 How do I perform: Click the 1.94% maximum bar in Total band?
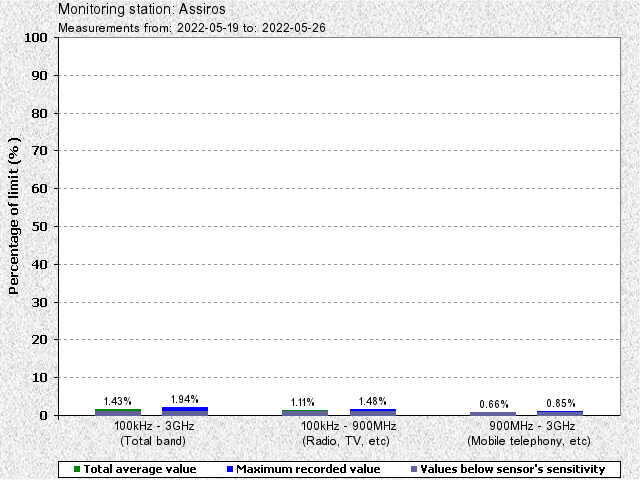click(x=185, y=410)
